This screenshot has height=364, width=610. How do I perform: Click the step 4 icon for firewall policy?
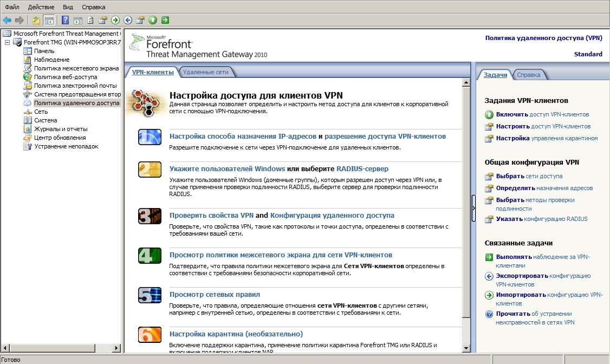(x=150, y=256)
